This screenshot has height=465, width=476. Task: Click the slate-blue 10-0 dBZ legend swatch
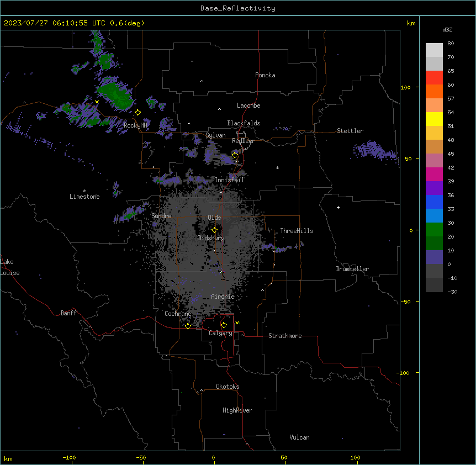click(434, 257)
